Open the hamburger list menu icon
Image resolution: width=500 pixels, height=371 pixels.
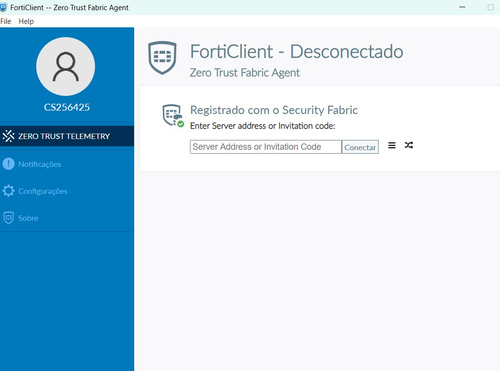[392, 145]
